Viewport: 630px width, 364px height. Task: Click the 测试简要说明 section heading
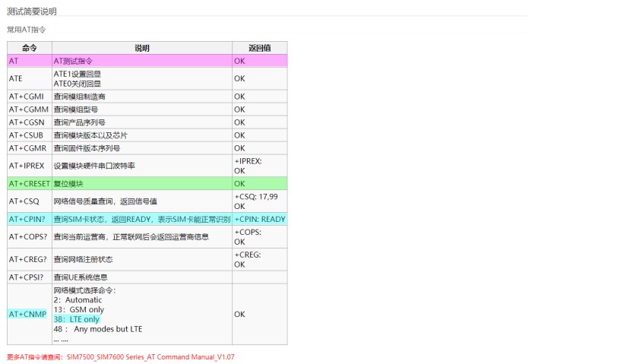(x=32, y=11)
